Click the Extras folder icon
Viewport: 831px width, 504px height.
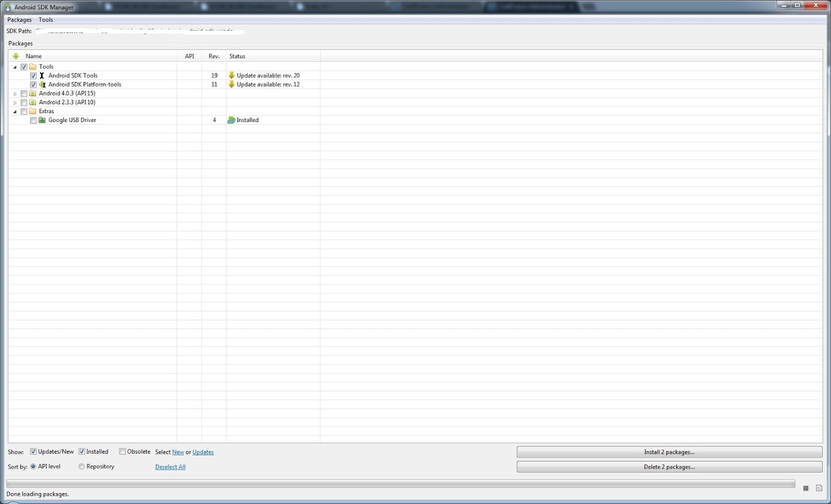coord(33,111)
